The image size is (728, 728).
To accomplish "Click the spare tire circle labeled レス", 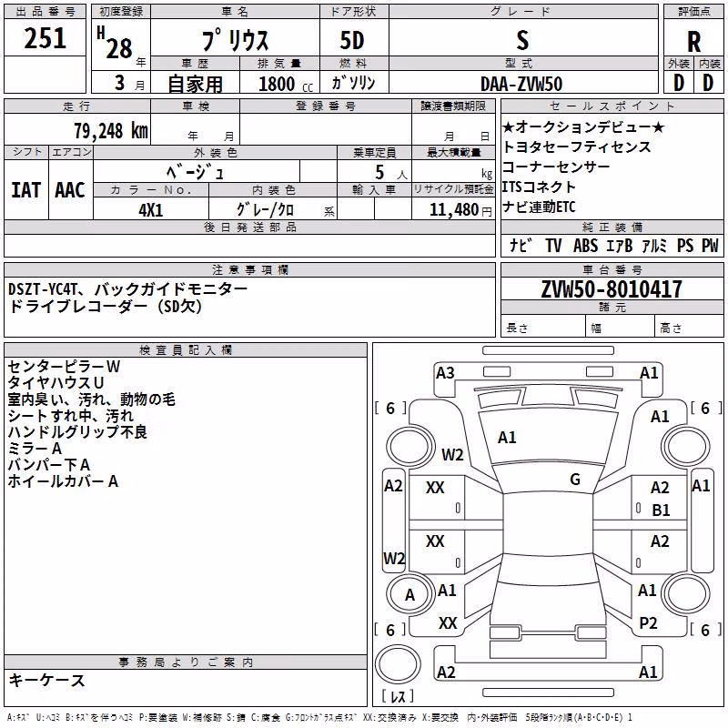I will pos(398,664).
